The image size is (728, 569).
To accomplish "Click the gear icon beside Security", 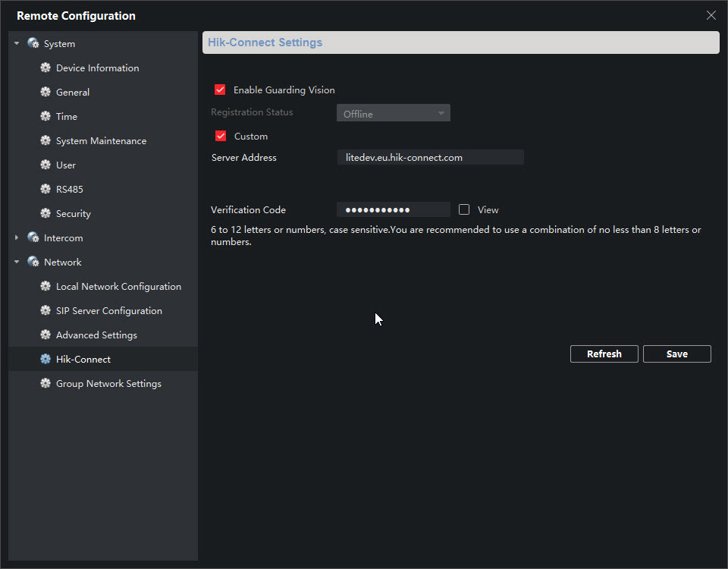I will (45, 214).
